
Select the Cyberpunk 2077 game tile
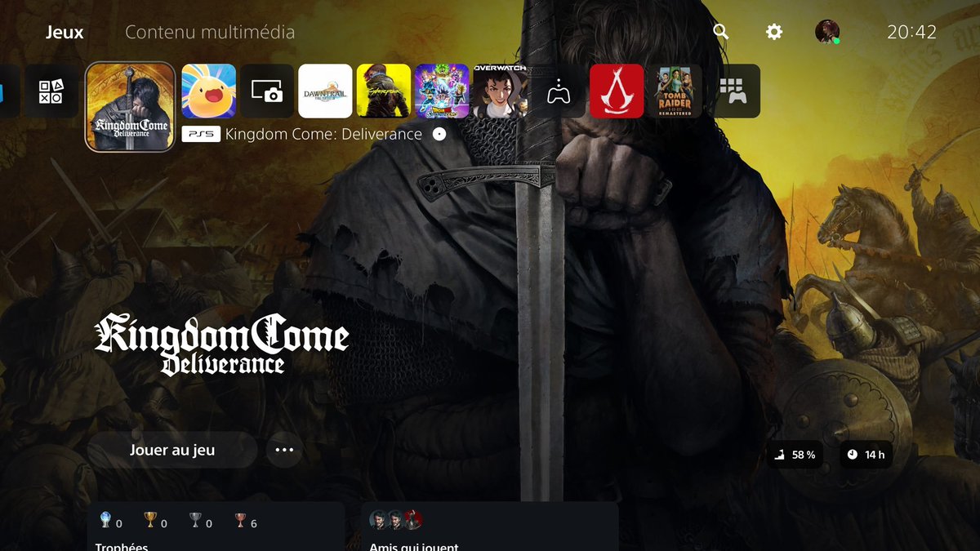click(x=384, y=91)
